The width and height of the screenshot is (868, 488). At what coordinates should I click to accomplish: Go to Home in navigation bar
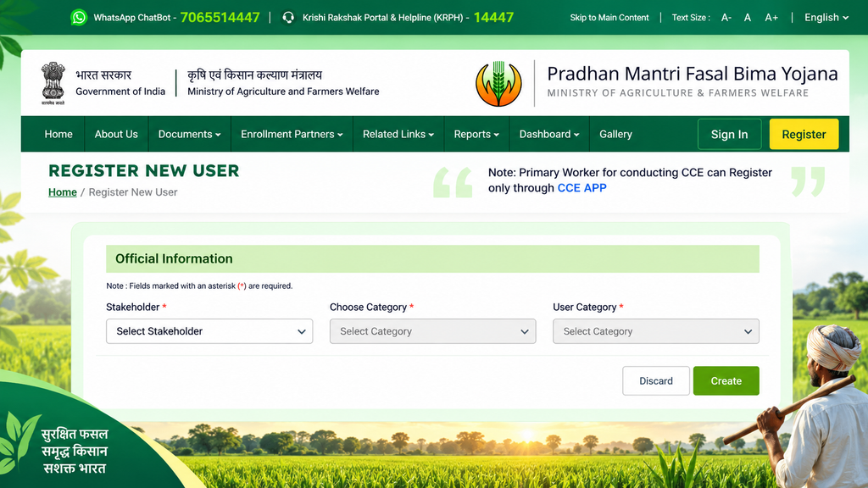pos(58,134)
